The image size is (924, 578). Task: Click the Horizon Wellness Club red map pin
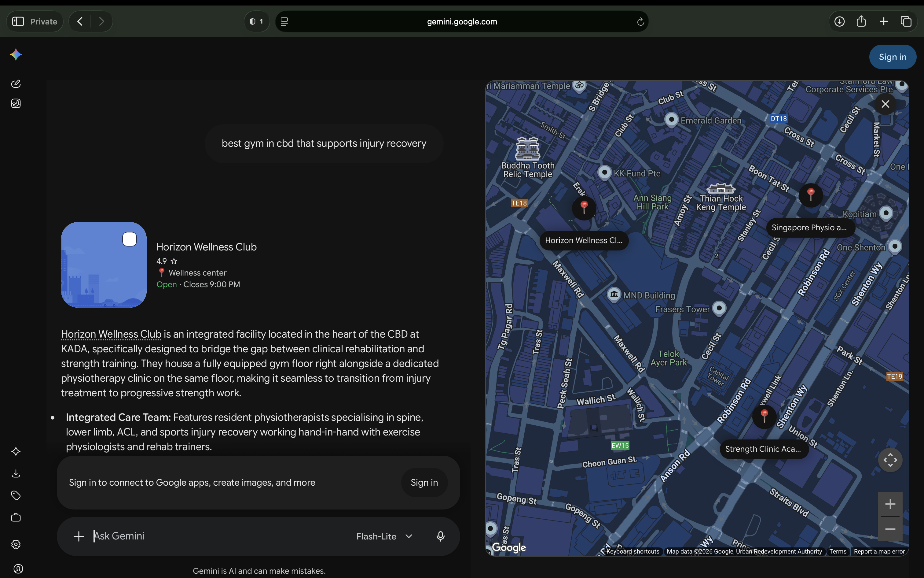click(x=584, y=208)
